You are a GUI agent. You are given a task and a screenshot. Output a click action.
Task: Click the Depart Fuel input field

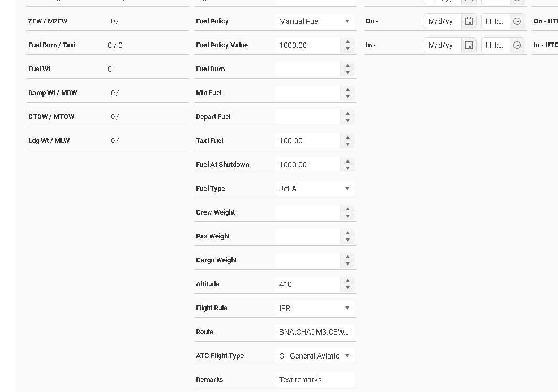(307, 117)
